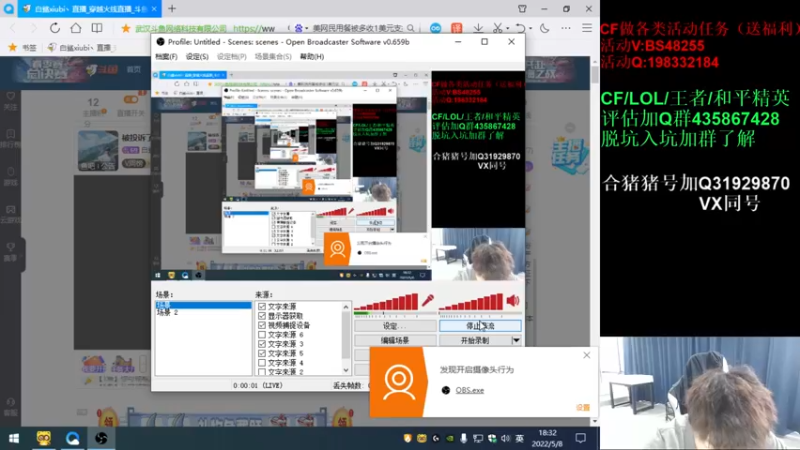Select the highlighted 场景 scene entry
The width and height of the screenshot is (800, 450).
coord(203,305)
